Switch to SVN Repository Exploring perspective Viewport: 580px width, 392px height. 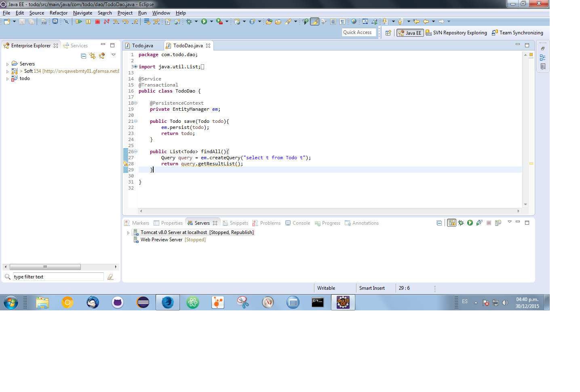click(x=456, y=33)
